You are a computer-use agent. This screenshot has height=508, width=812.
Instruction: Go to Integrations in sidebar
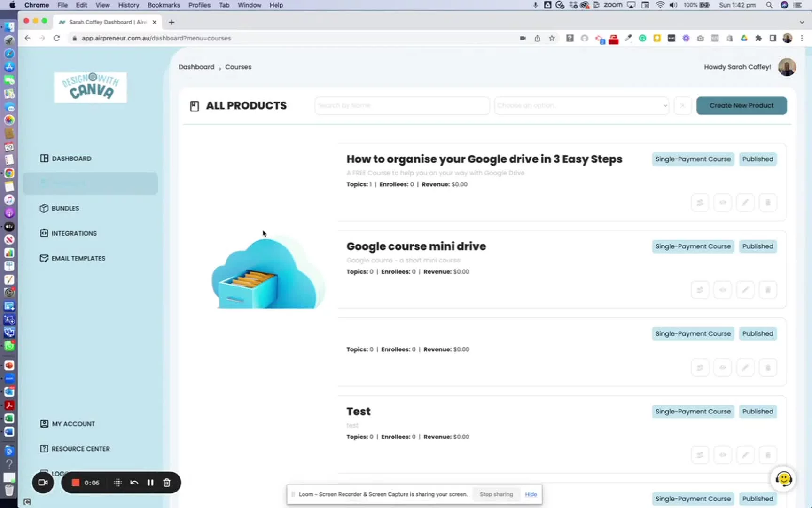click(69, 233)
